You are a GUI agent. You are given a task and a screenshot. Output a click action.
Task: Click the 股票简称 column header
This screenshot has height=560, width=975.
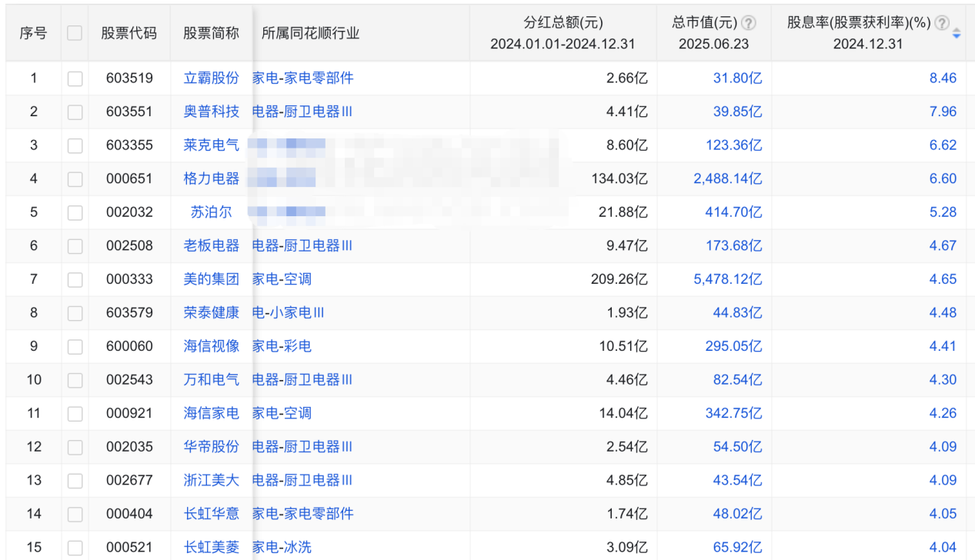(212, 33)
